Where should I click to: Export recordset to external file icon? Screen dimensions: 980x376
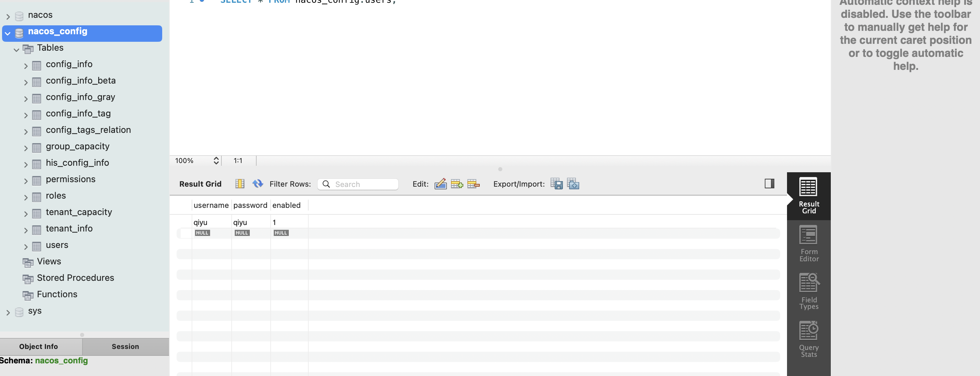(556, 184)
